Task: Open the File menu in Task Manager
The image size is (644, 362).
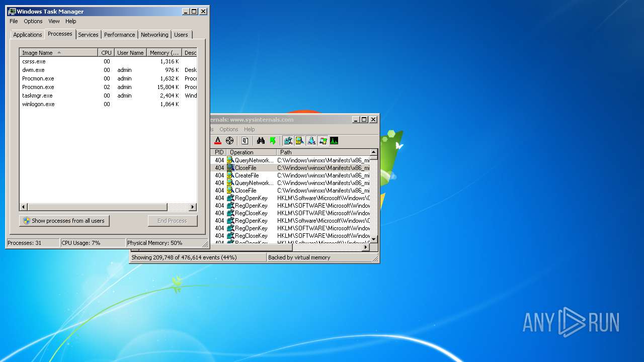Action: [14, 21]
